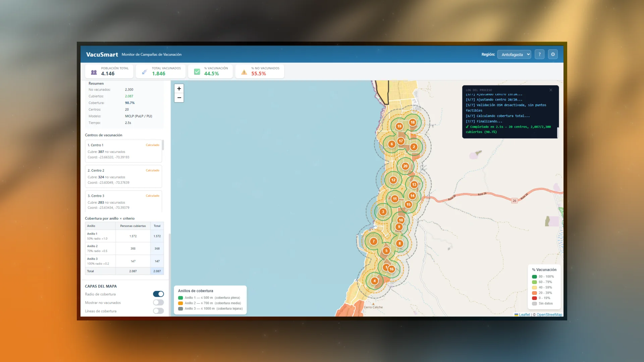This screenshot has width=644, height=362.
Task: Click map marker number 19
Action: click(399, 126)
